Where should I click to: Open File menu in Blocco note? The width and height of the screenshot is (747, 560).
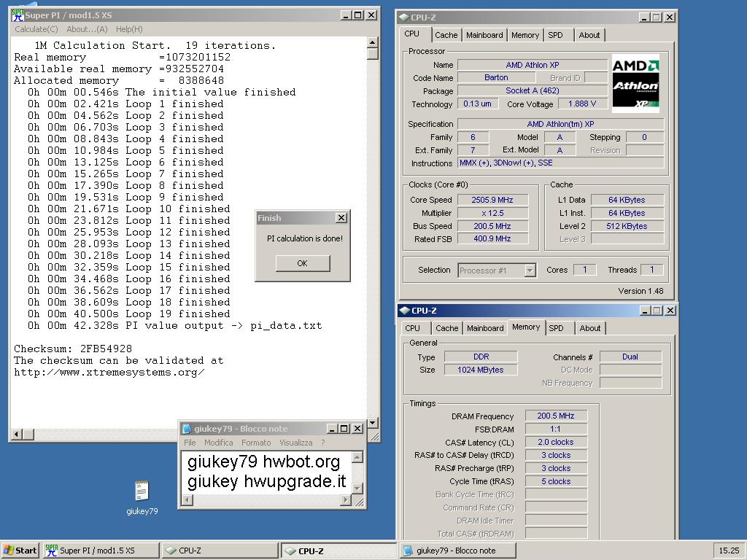click(190, 443)
